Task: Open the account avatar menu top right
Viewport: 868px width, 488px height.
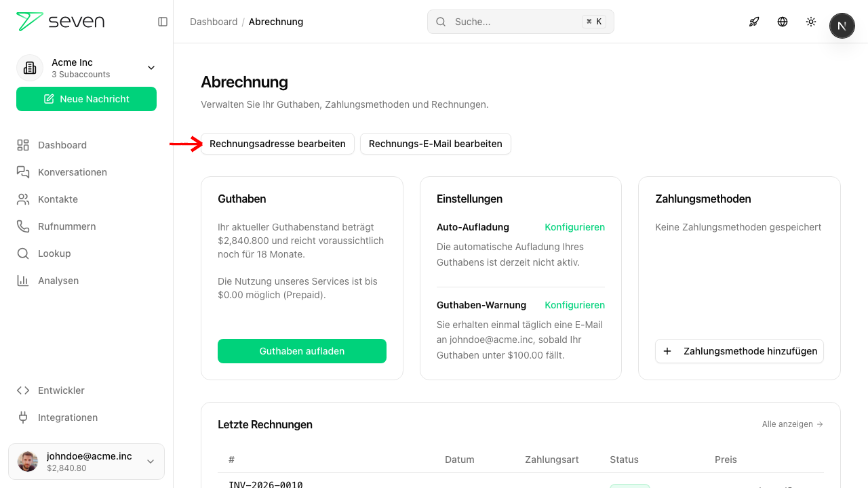Action: (x=842, y=25)
